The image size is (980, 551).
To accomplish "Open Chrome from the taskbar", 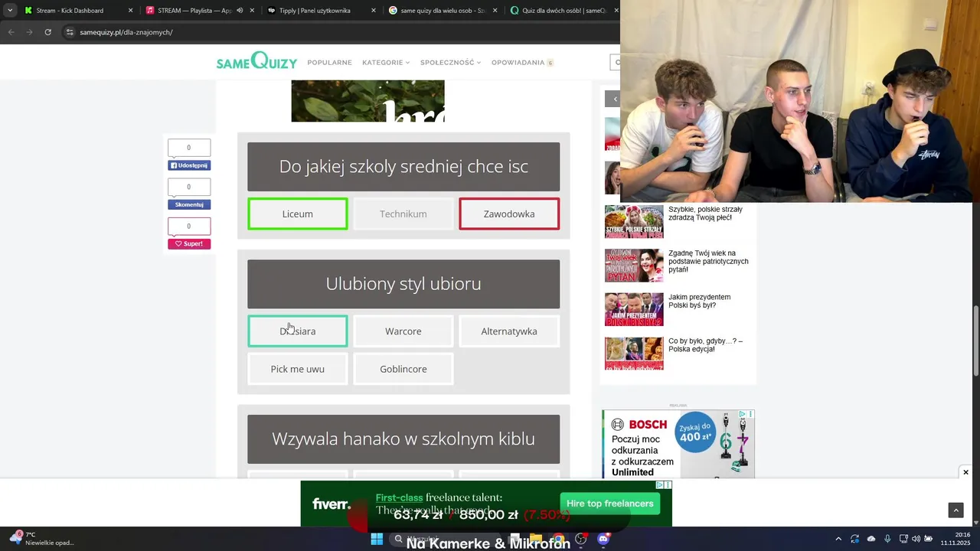I will point(558,539).
